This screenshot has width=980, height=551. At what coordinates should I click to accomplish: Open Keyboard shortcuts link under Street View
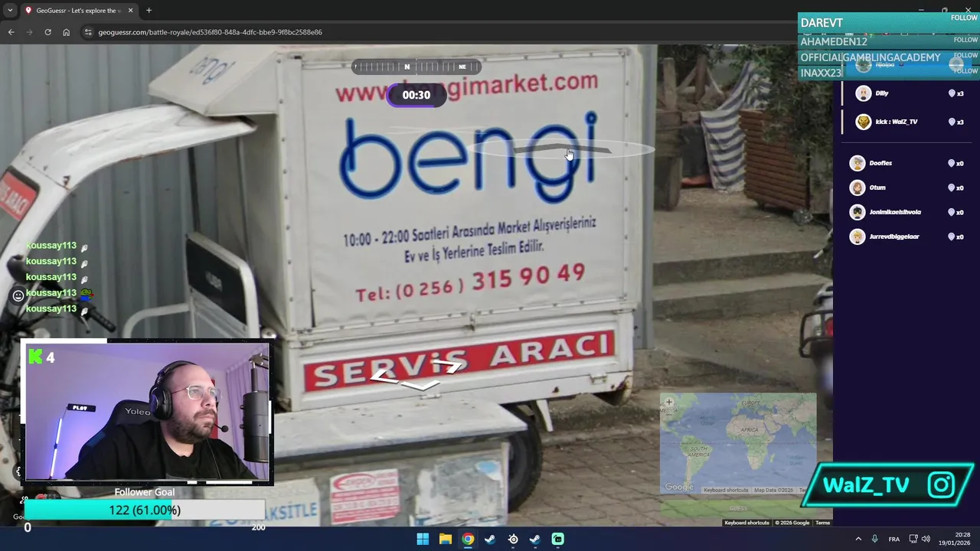coord(746,523)
